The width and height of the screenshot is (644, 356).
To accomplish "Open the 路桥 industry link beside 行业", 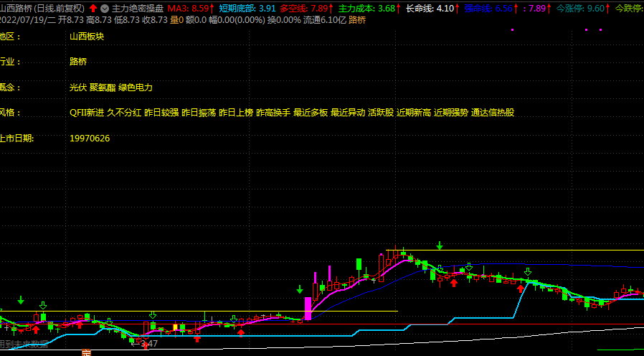I will click(x=78, y=62).
